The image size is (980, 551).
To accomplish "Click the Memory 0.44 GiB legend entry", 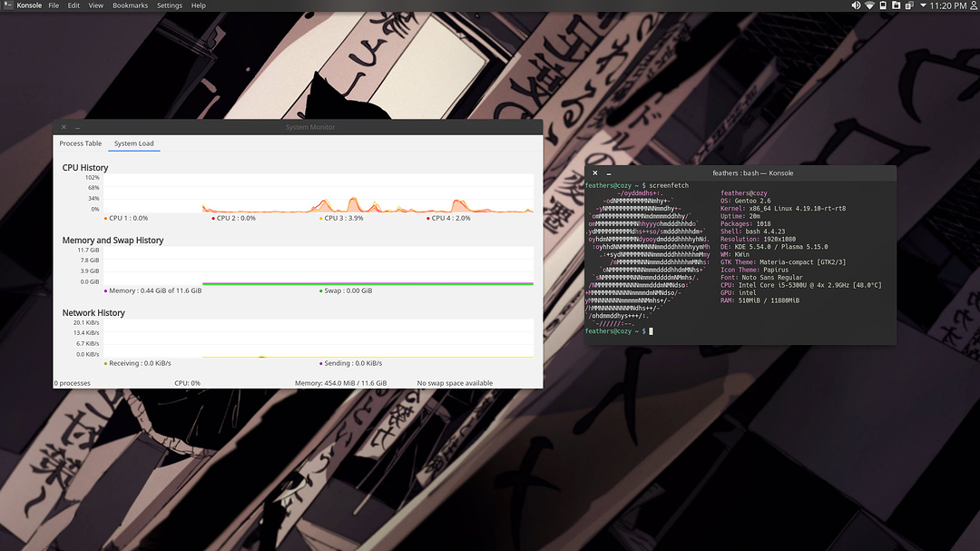I will click(x=152, y=290).
